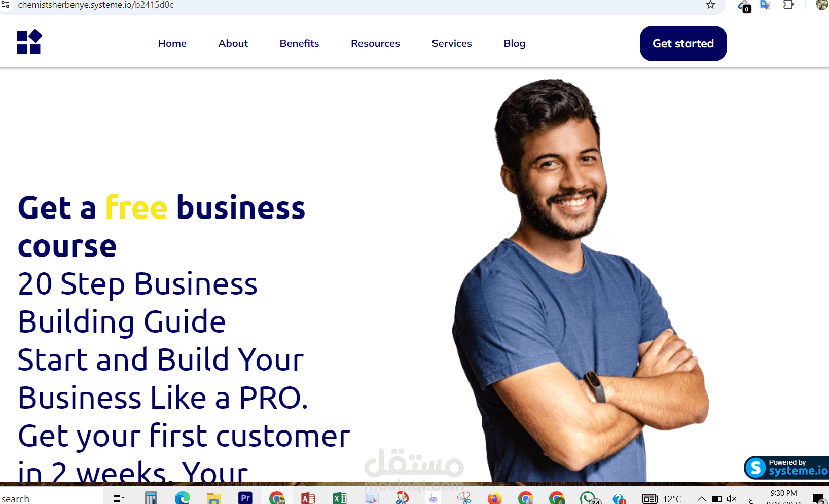Toggle the muted speaker volume icon
This screenshot has width=829, height=504.
point(732,499)
